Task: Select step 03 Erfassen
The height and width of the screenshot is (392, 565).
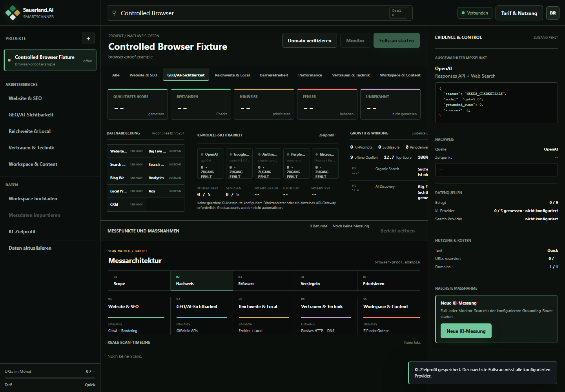Action: pyautogui.click(x=264, y=281)
